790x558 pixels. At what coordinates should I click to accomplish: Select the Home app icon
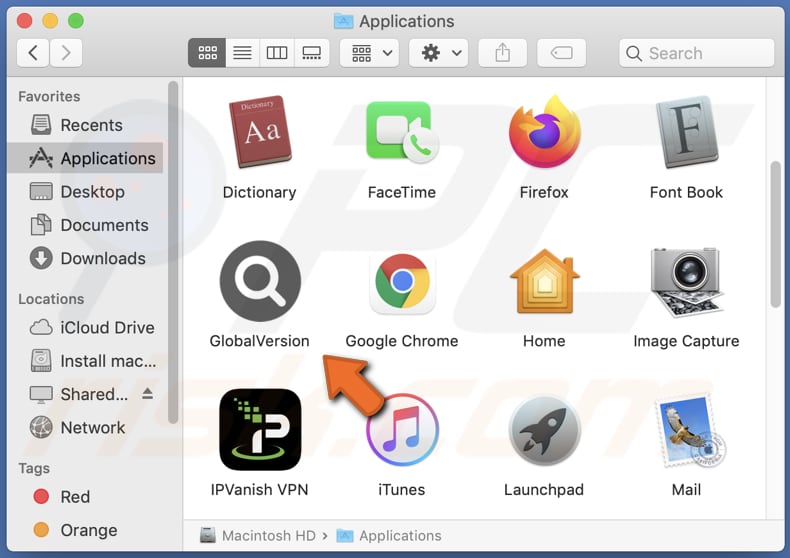(545, 281)
